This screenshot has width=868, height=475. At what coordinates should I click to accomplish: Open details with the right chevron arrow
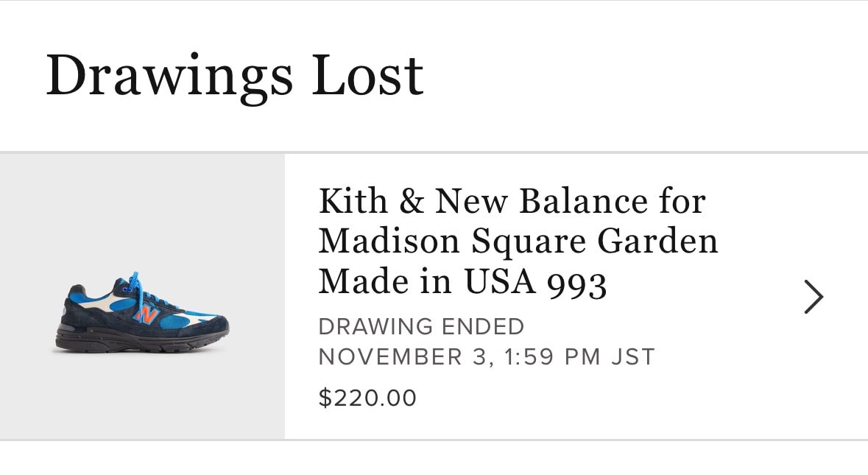click(814, 297)
